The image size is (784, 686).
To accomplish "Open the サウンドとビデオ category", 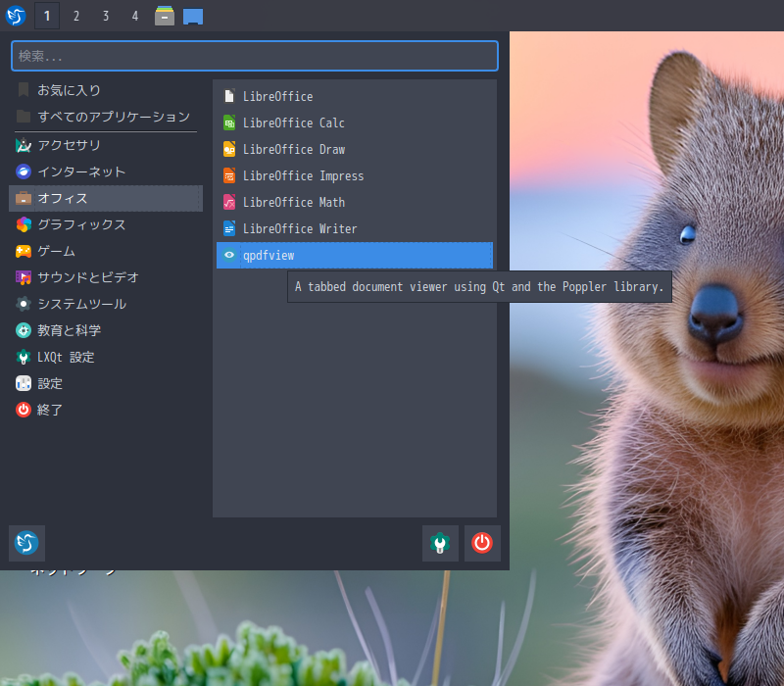I will pos(88,277).
